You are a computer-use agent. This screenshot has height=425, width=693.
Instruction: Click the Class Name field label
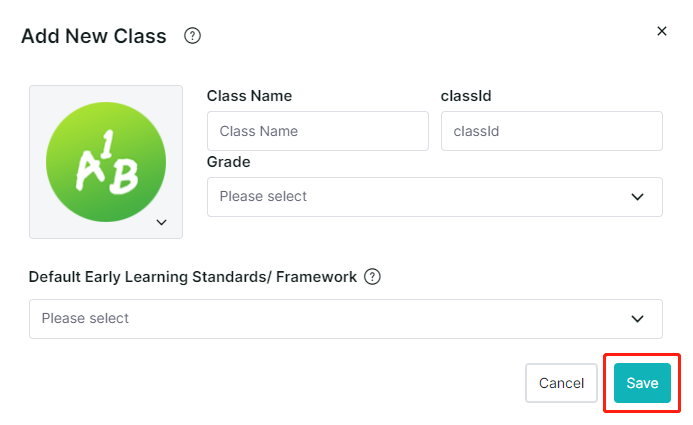point(249,96)
